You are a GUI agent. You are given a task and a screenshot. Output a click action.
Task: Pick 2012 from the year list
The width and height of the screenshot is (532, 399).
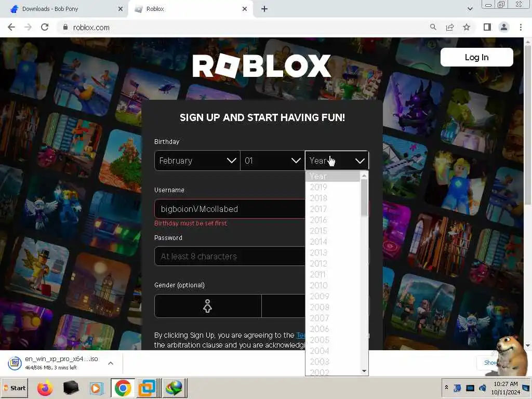click(332, 263)
